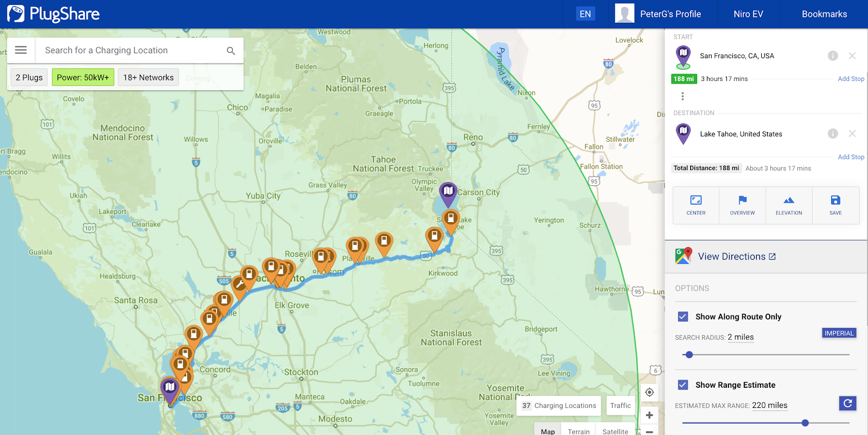Viewport: 868px width, 435px height.
Task: Open the charger pin near South Lake Tahoe
Action: 451,221
